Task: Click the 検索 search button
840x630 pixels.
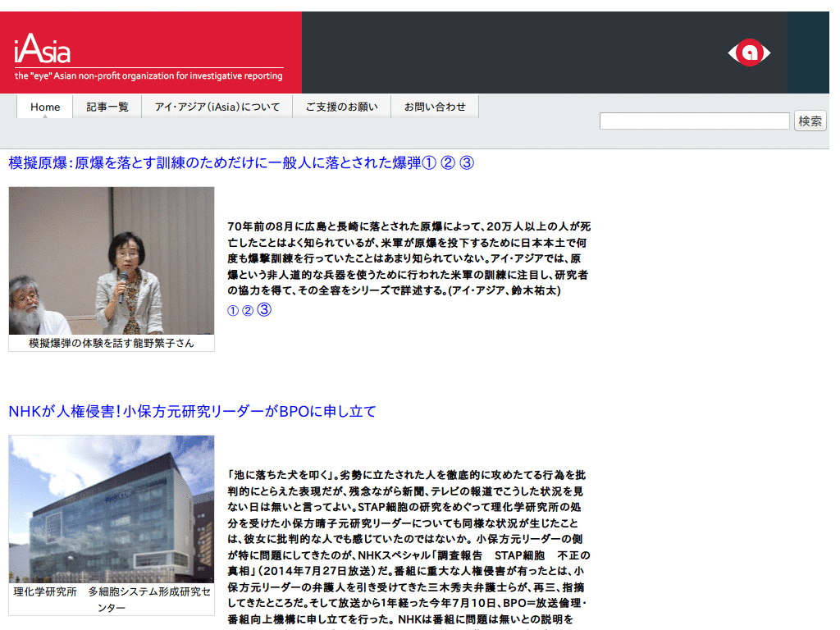Action: point(810,121)
